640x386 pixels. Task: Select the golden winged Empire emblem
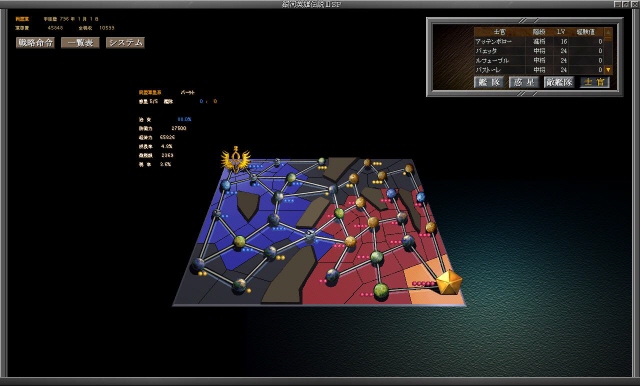coord(236,159)
